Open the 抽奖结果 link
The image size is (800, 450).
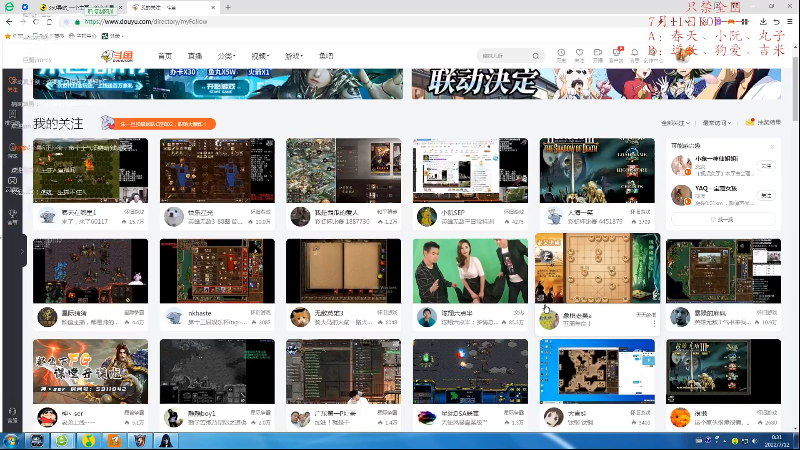pyautogui.click(x=763, y=122)
